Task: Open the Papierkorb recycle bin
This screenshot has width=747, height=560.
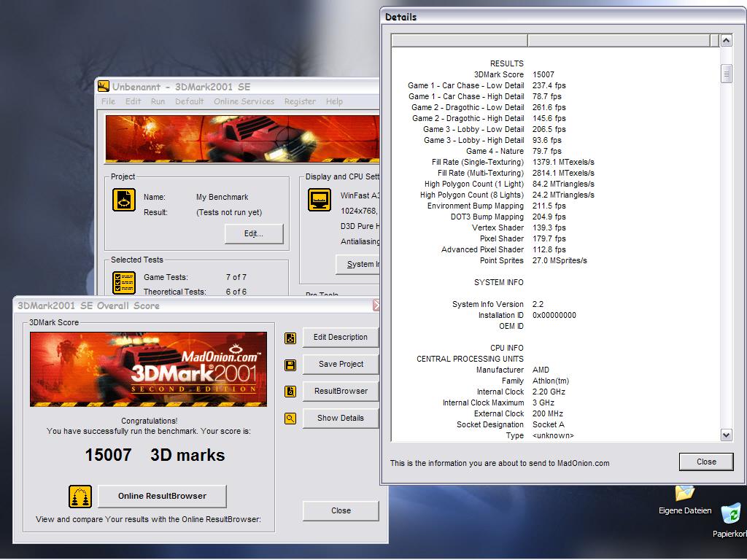Action: pyautogui.click(x=730, y=514)
